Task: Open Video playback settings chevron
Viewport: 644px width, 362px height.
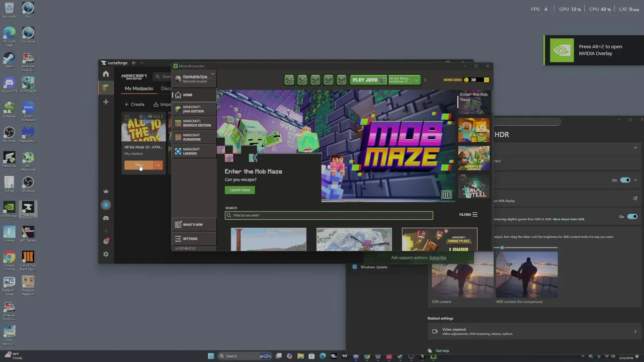Action: [635, 331]
